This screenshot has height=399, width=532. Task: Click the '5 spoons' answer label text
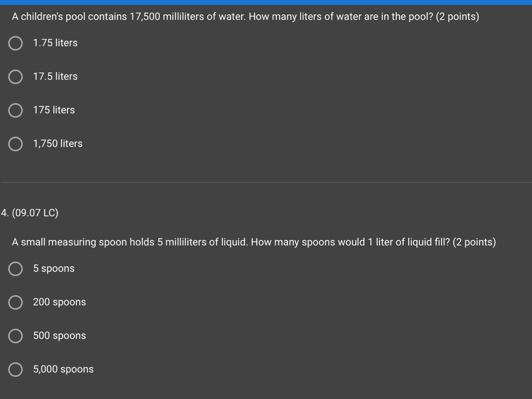[x=54, y=269]
